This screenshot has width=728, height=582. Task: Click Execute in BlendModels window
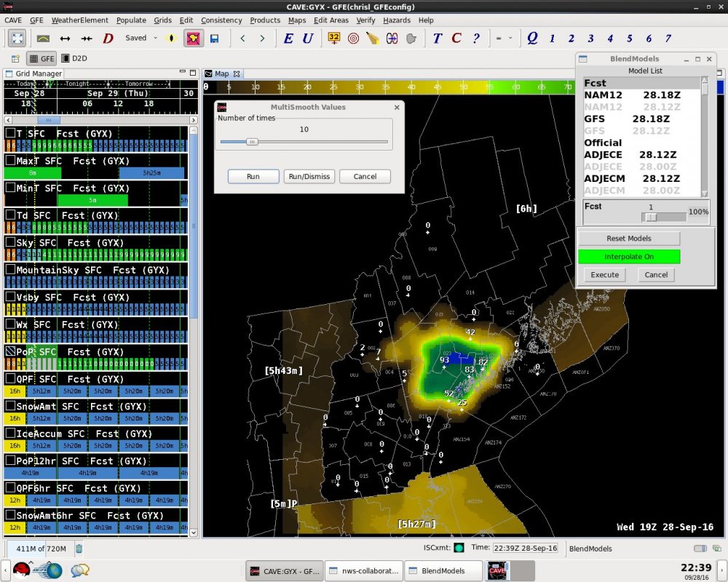pyautogui.click(x=604, y=275)
